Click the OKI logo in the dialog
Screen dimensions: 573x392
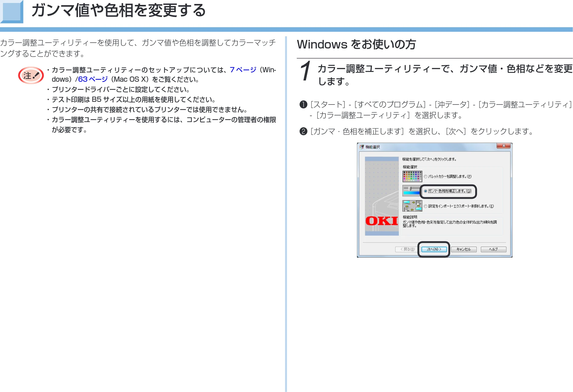pos(382,221)
